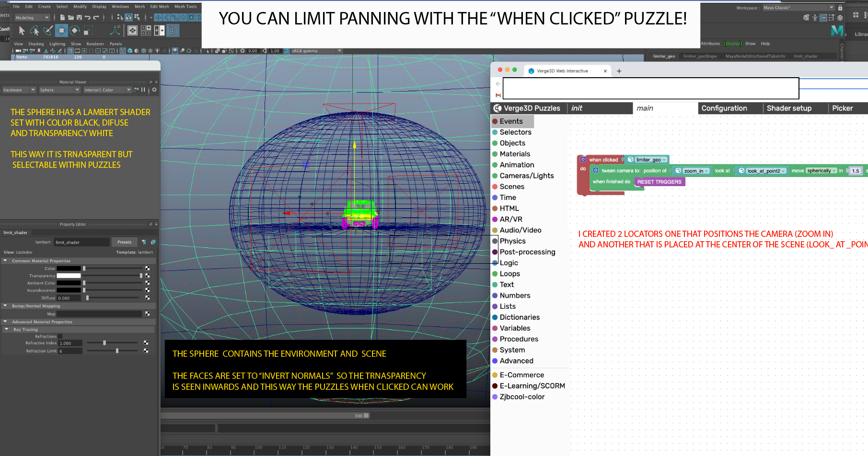Open the Cameras/Lights puzzle category
Image resolution: width=868 pixels, height=456 pixels.
(526, 176)
